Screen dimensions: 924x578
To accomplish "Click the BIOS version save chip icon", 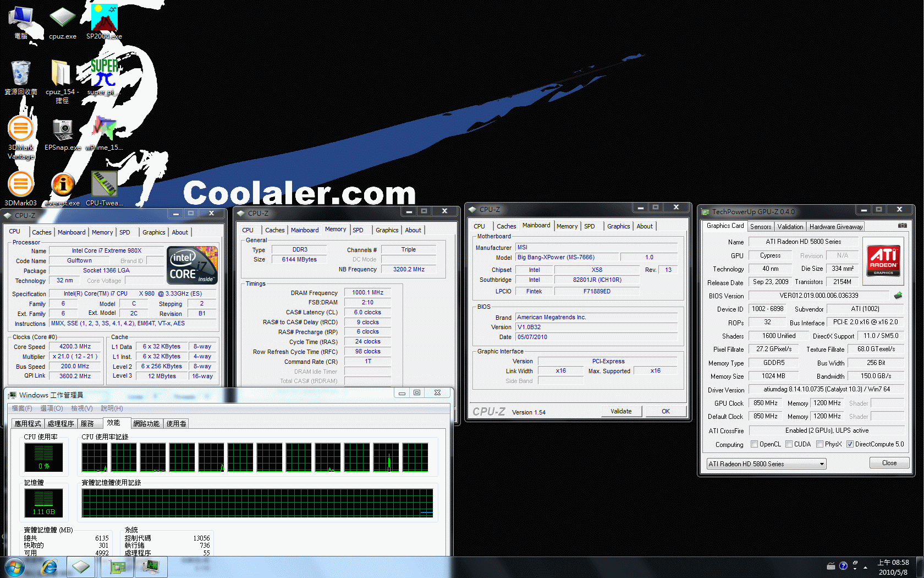I will click(x=898, y=296).
